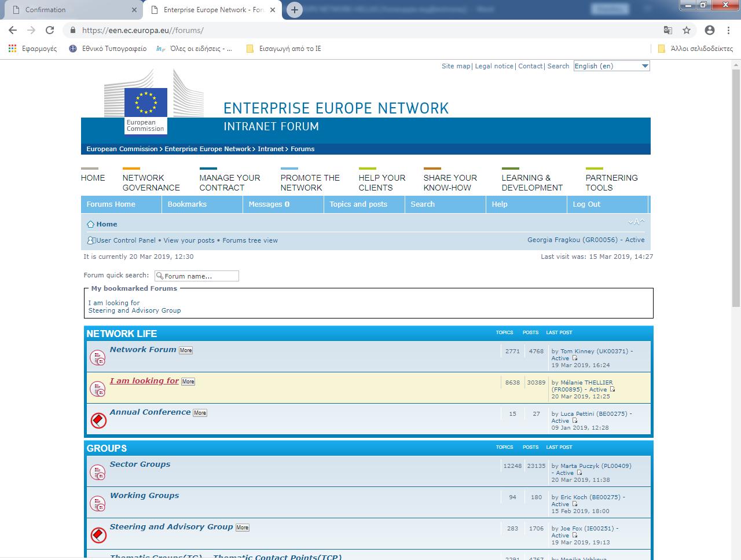The image size is (741, 560).
Task: Open Άλλοι σελιδοδείκτες bookmarks folder
Action: tap(695, 49)
